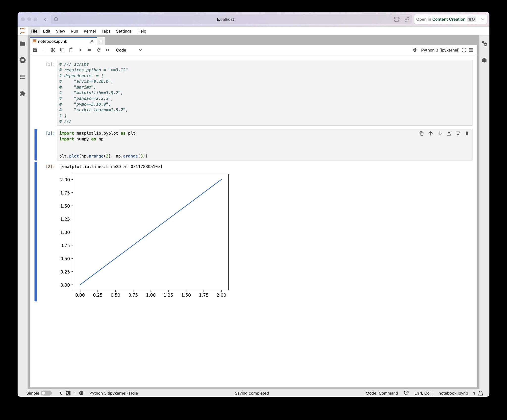Paste cell from clipboard icon
The width and height of the screenshot is (507, 420).
click(x=71, y=50)
